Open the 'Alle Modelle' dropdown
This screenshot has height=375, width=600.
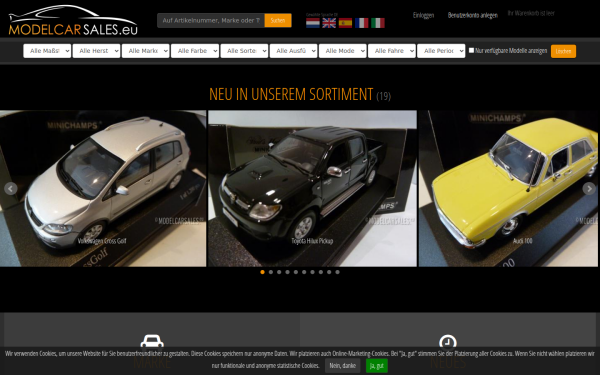342,51
